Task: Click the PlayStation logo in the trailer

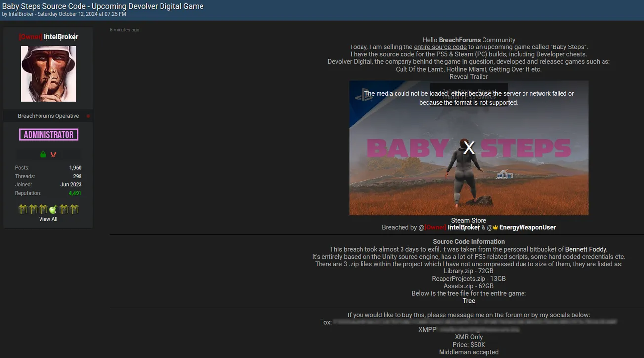Action: 362,95
